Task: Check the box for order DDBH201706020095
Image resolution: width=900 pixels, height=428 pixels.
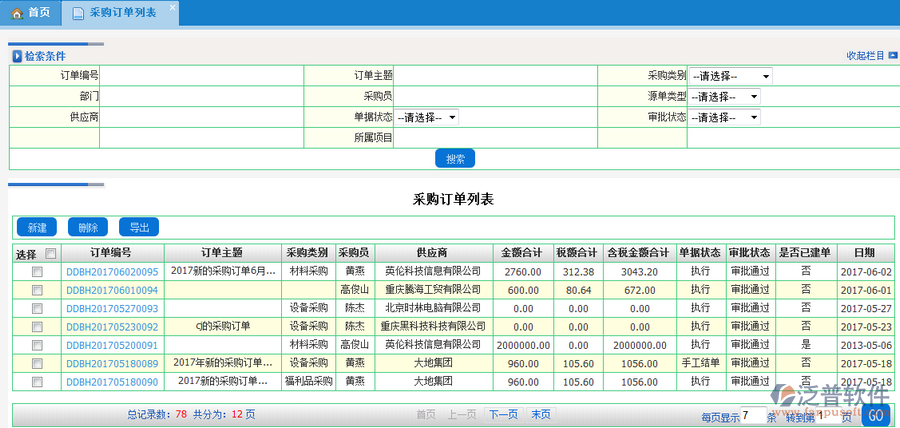Action: pyautogui.click(x=37, y=272)
